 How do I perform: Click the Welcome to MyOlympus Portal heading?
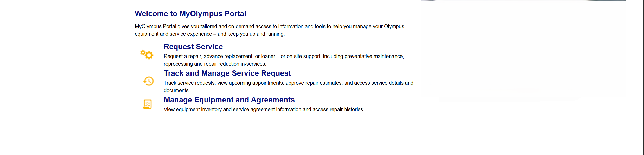[x=190, y=14]
